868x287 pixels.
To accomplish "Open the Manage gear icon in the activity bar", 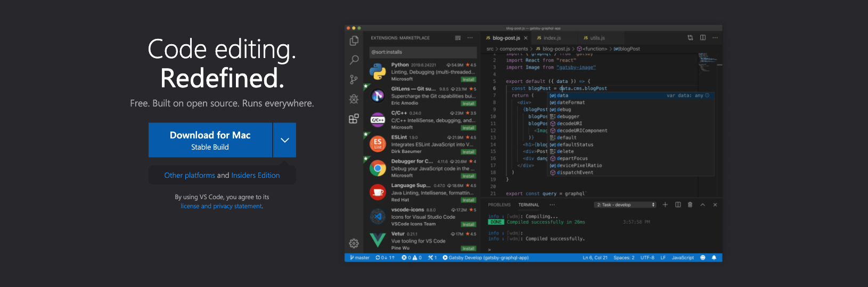I will (354, 243).
